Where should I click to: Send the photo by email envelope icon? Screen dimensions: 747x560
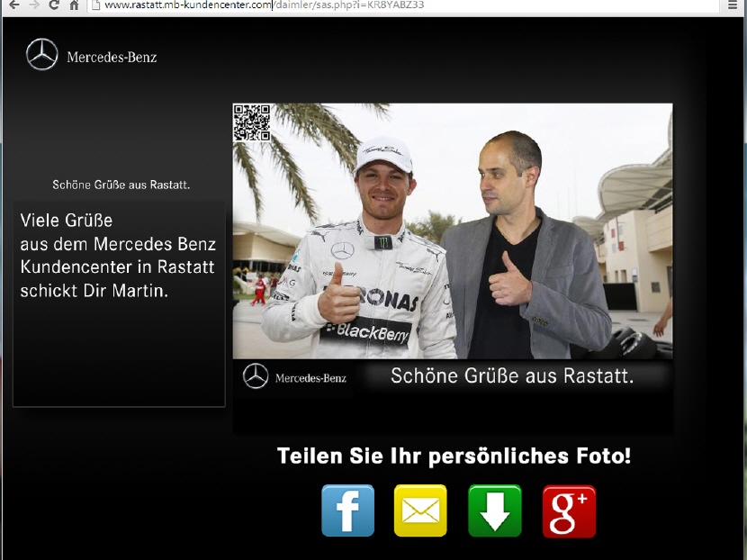click(x=420, y=510)
